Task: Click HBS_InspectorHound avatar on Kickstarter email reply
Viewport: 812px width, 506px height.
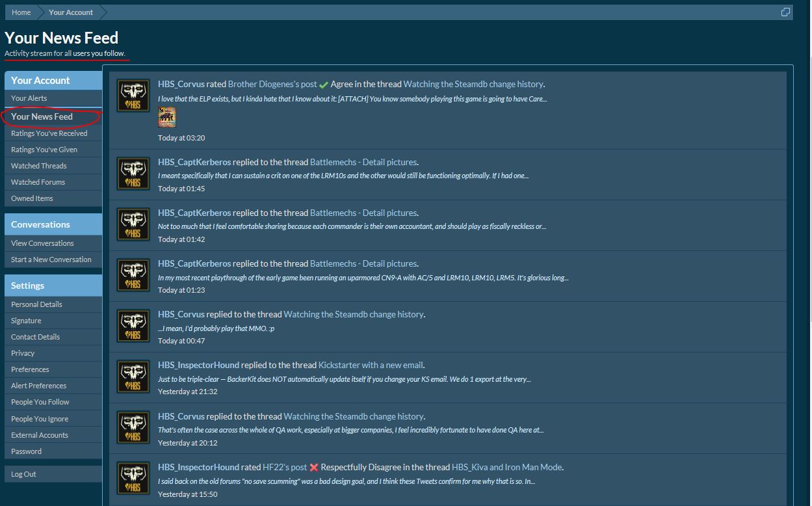Action: tap(133, 376)
